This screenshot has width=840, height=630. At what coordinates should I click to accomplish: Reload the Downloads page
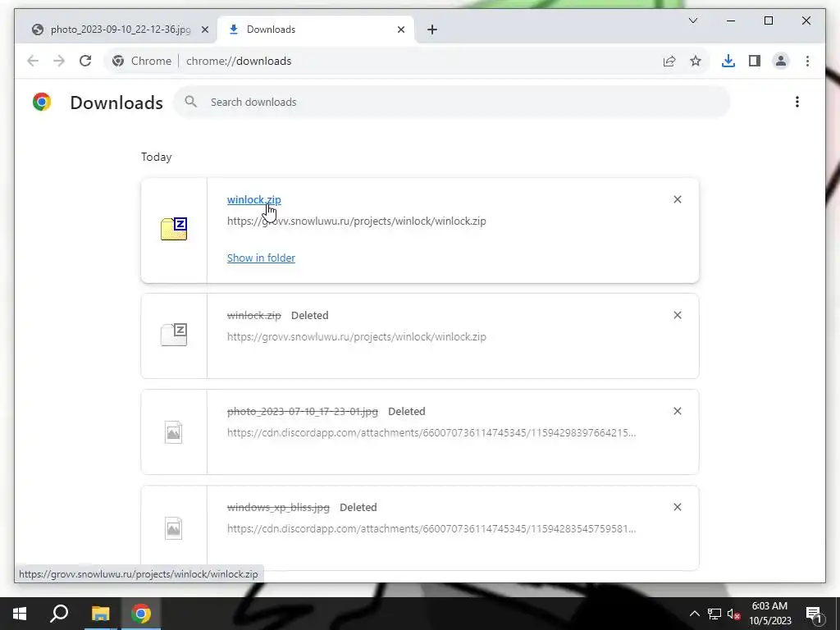pos(85,61)
